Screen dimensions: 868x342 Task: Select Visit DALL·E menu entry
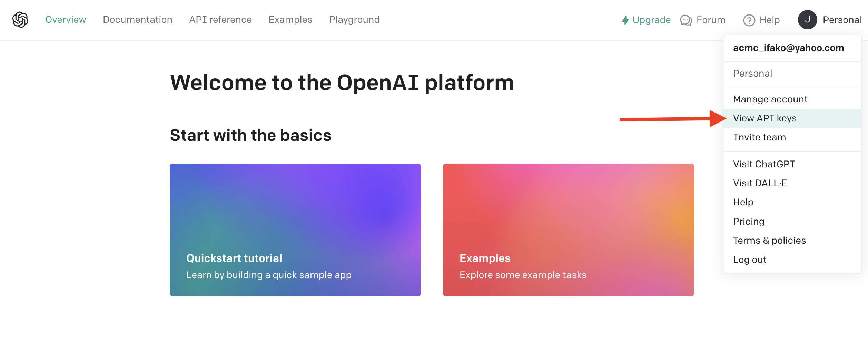[x=792, y=183]
